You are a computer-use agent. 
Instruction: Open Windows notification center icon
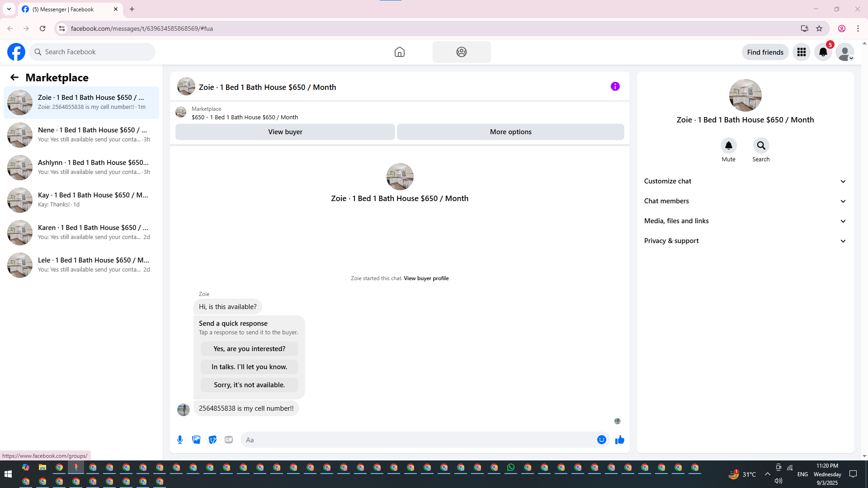click(x=854, y=474)
